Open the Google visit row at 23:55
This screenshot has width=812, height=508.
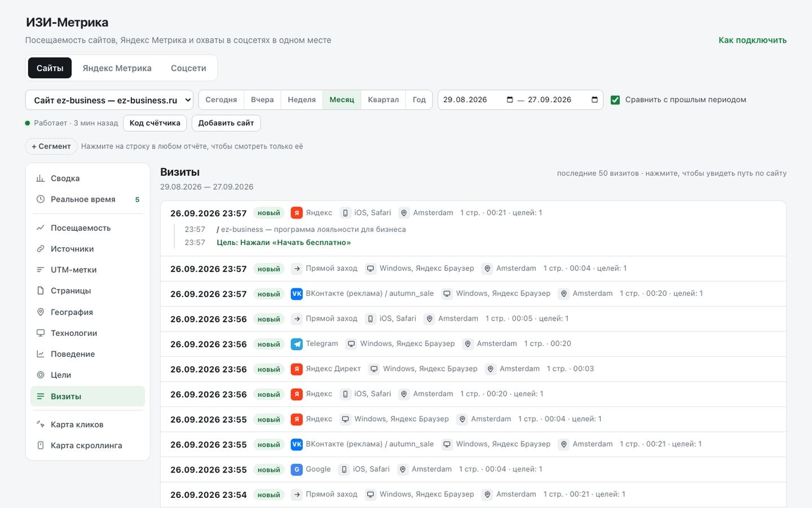[x=473, y=469]
